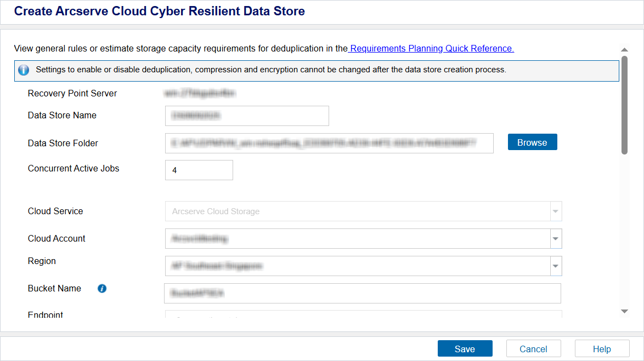The width and height of the screenshot is (644, 361).
Task: Open the Region dropdown list
Action: pyautogui.click(x=556, y=266)
